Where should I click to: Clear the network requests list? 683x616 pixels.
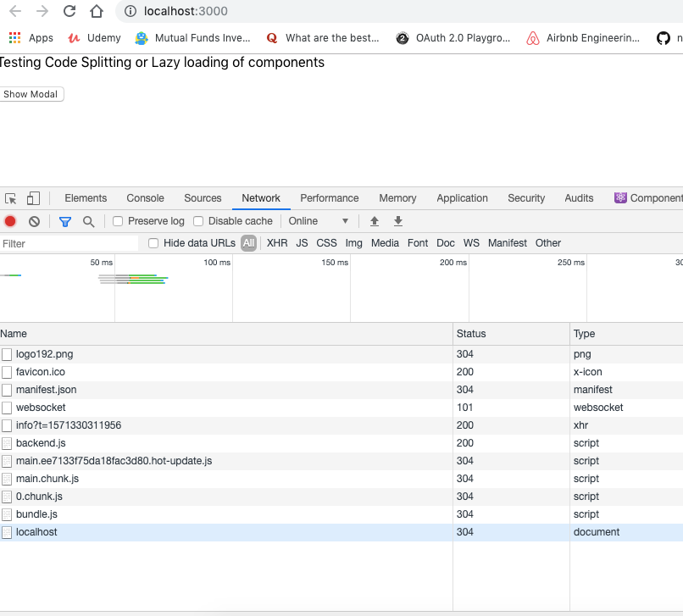(x=33, y=221)
